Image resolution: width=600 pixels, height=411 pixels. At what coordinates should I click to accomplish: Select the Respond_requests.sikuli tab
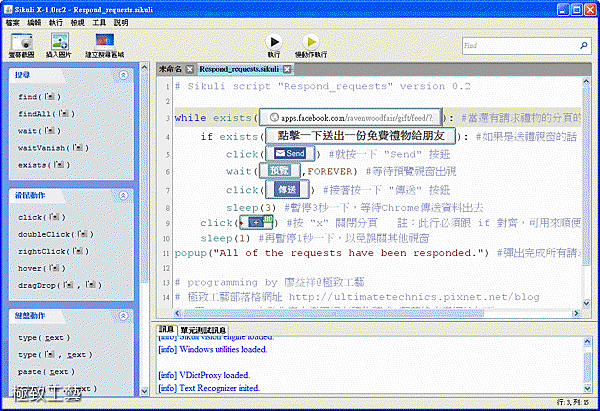tap(239, 69)
